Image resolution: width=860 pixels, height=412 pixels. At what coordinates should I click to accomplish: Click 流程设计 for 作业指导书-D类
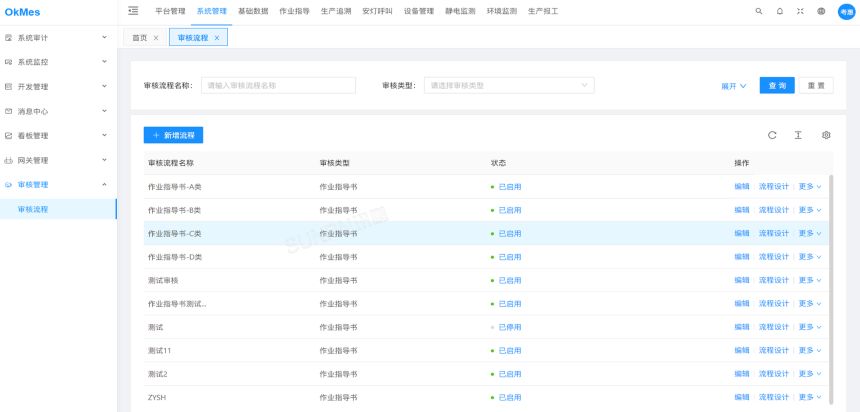coord(773,257)
